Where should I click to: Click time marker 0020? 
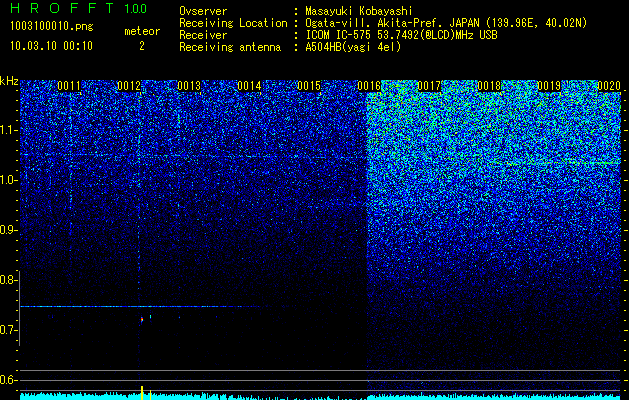pos(609,86)
